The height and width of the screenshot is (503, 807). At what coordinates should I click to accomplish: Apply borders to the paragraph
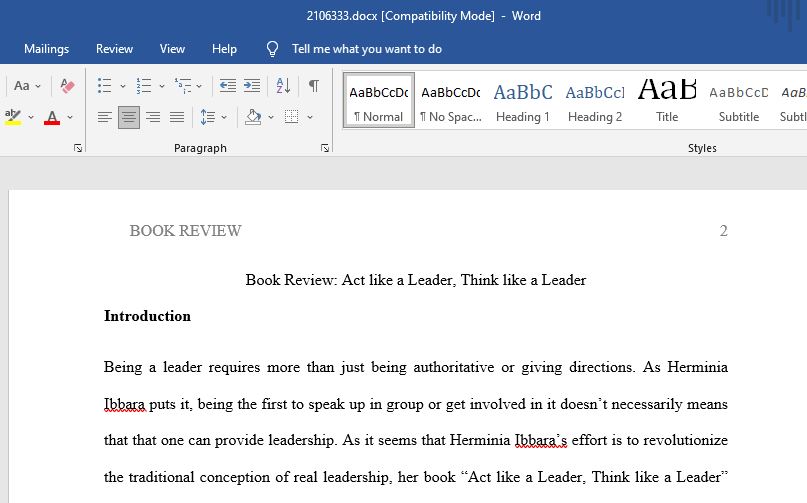click(x=292, y=117)
